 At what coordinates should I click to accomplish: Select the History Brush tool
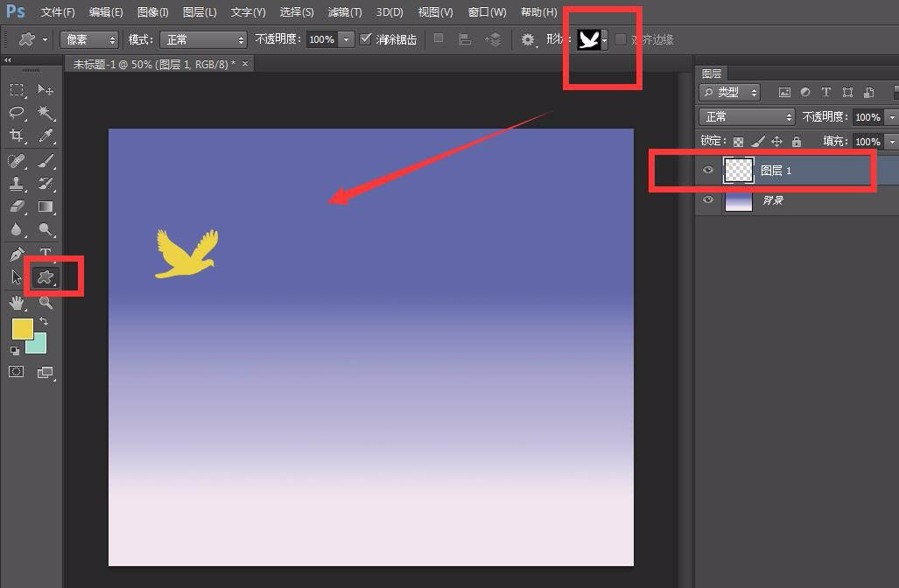(x=46, y=184)
